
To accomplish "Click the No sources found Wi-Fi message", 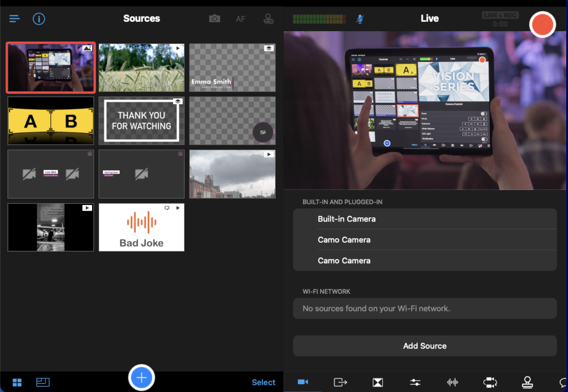I will 425,308.
